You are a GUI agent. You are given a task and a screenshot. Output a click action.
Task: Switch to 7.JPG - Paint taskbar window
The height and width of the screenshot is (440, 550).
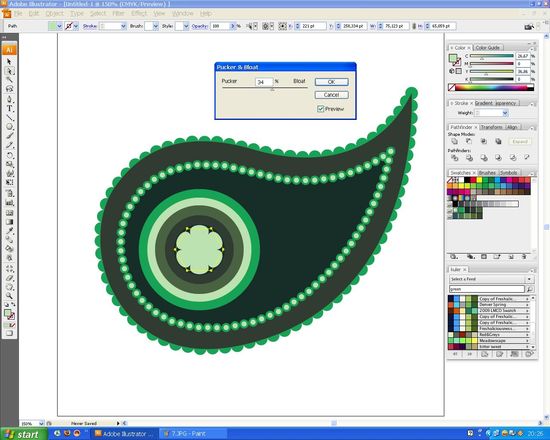(x=192, y=434)
